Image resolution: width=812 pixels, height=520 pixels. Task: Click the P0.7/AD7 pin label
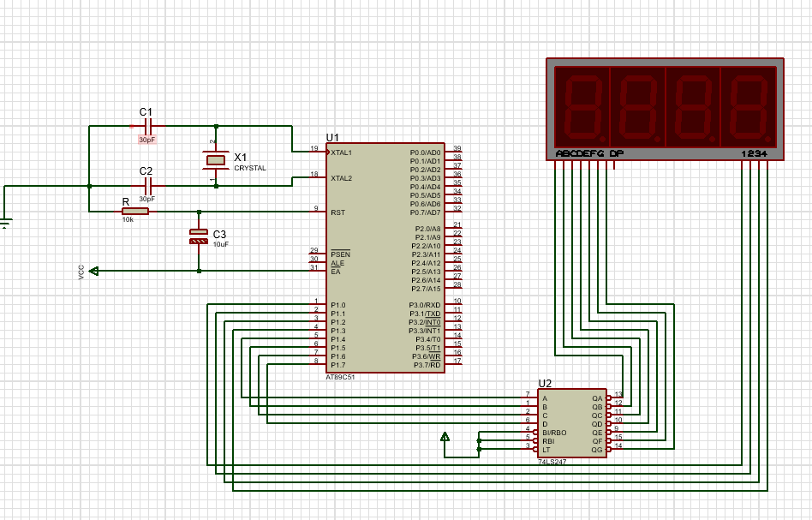[x=425, y=212]
